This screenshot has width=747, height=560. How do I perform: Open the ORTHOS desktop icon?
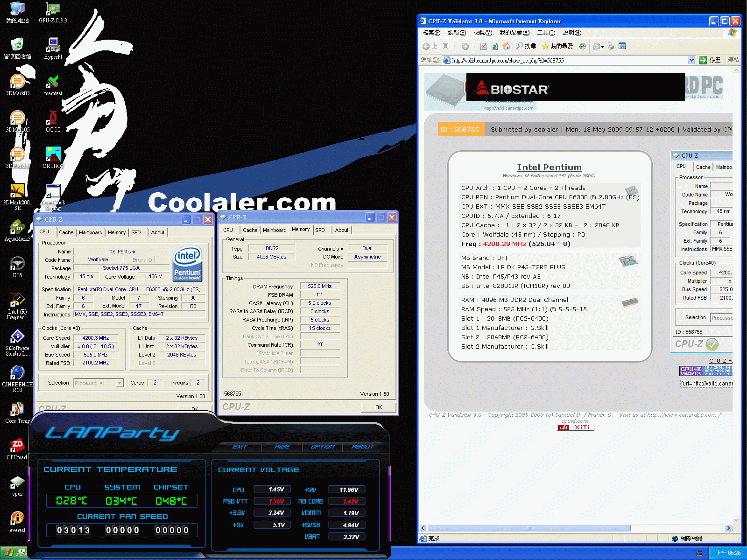53,158
